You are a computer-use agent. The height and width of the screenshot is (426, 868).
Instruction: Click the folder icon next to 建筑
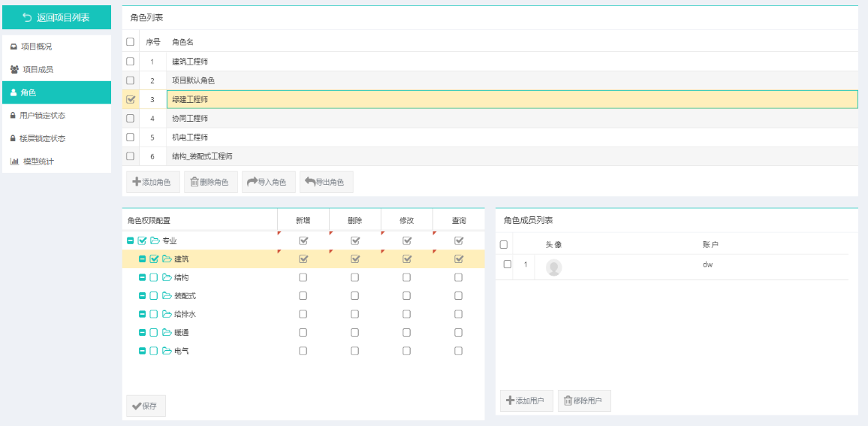[167, 258]
